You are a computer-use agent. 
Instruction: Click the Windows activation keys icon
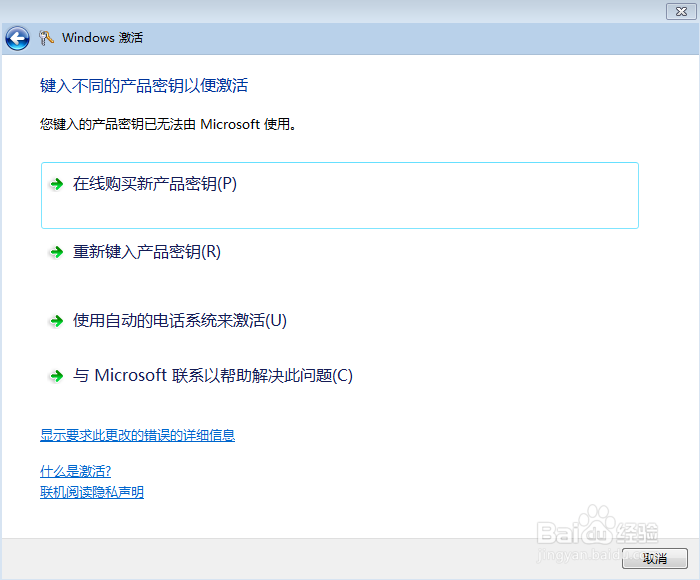[46, 38]
